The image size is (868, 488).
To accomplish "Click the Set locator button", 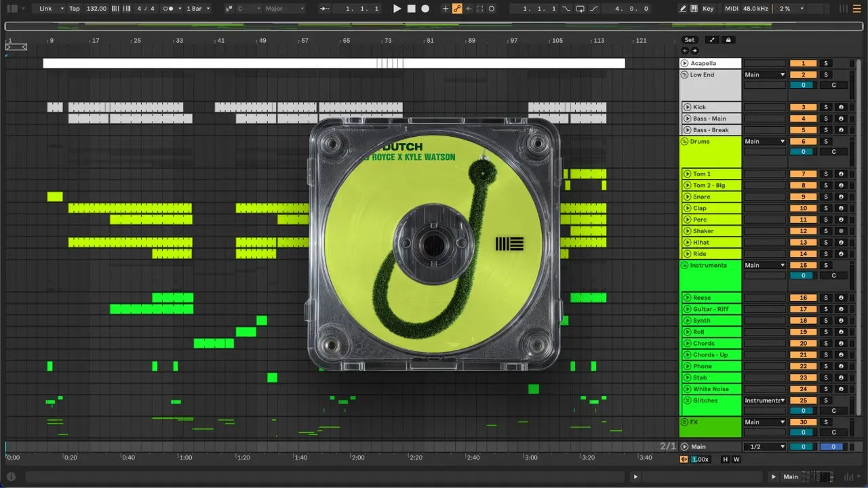I will coord(689,40).
